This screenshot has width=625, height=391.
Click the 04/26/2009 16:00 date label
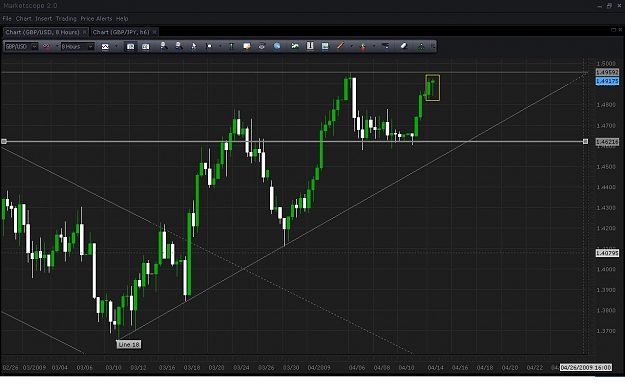point(586,367)
